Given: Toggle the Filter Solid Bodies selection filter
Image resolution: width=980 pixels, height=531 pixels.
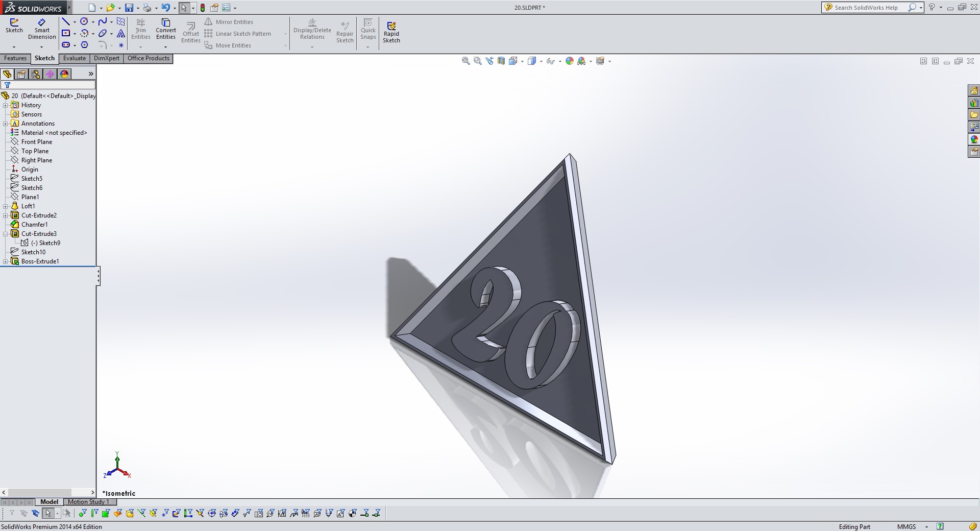Looking at the screenshot, I should pyautogui.click(x=130, y=513).
